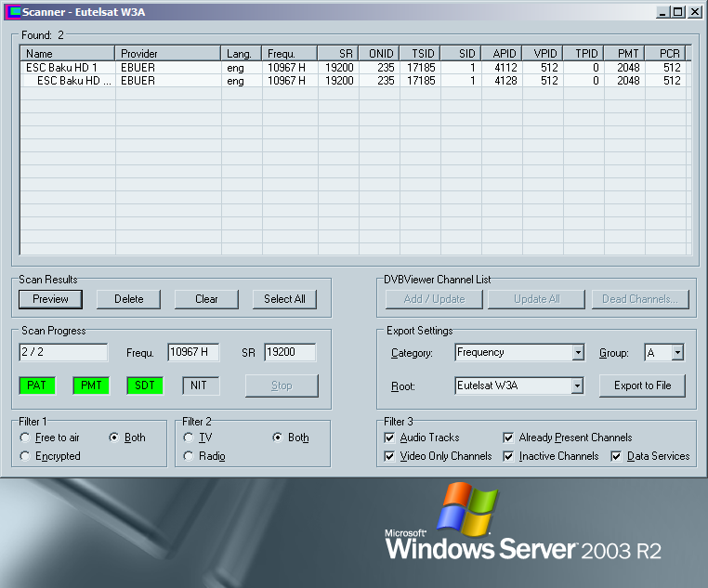Click the Delete button
The width and height of the screenshot is (708, 588).
point(129,299)
